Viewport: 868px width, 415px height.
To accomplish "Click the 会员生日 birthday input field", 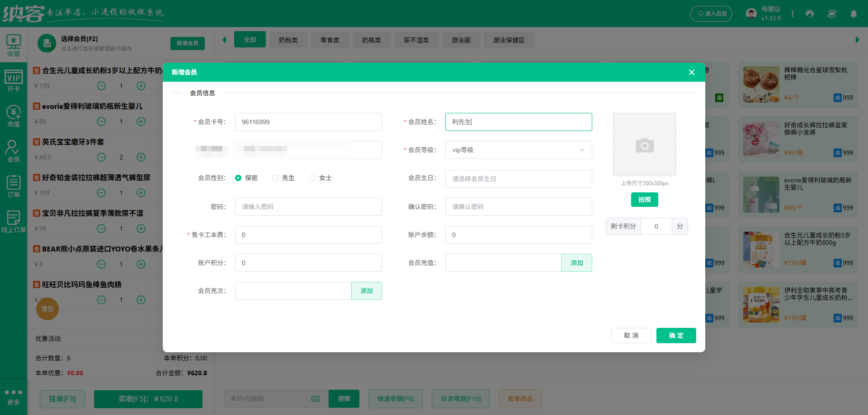I will pos(518,179).
